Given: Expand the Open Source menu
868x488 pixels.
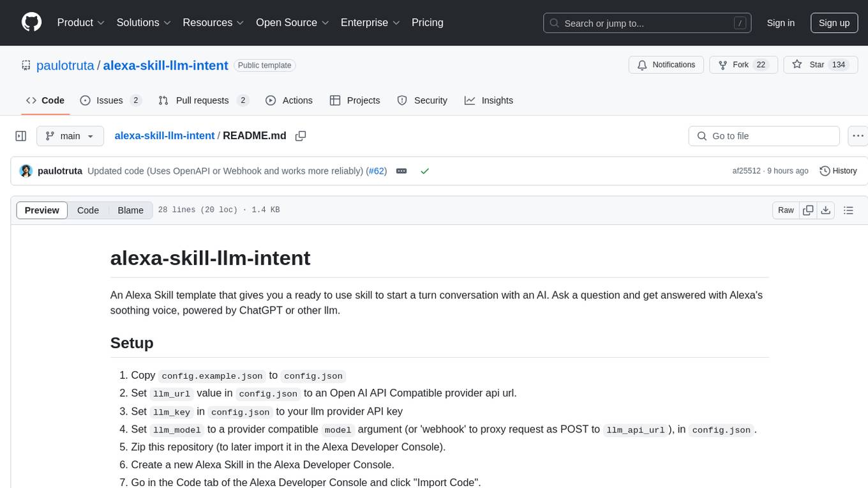Looking at the screenshot, I should (292, 22).
